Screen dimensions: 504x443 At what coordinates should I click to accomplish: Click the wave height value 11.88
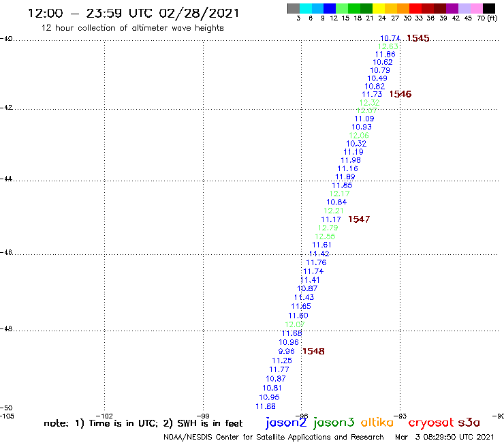(266, 406)
